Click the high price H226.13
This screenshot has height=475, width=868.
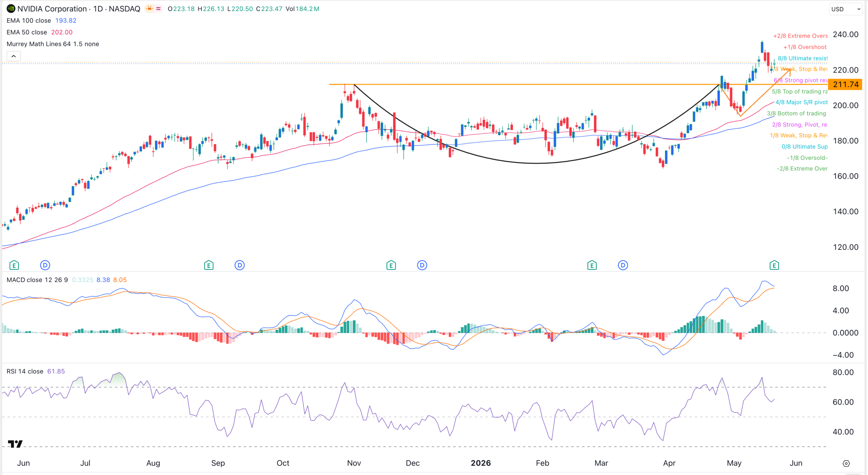[211, 9]
